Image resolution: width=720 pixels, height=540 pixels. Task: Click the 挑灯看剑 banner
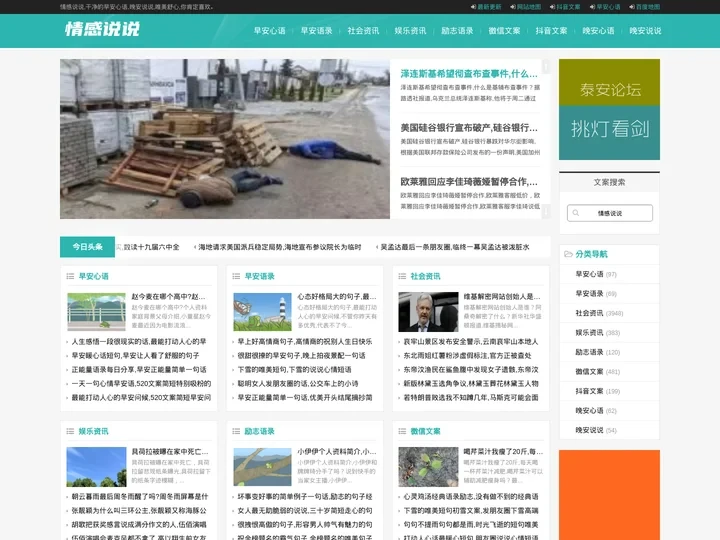609,133
